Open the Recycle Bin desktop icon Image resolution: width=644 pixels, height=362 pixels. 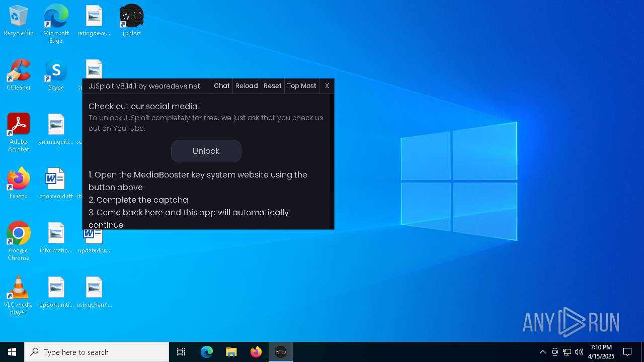[19, 21]
